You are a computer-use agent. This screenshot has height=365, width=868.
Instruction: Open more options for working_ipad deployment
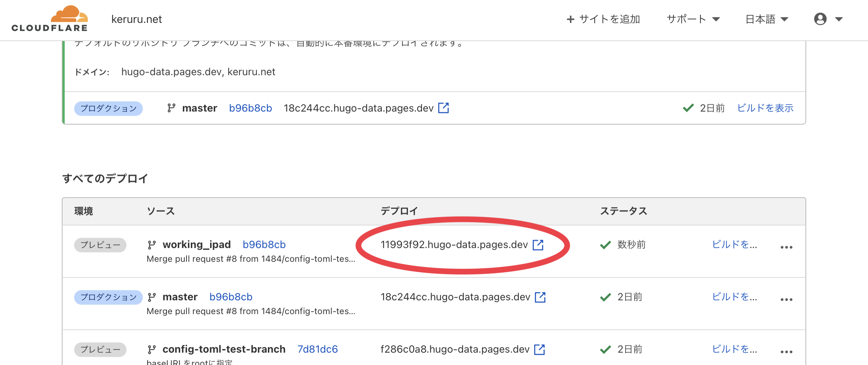tap(786, 247)
